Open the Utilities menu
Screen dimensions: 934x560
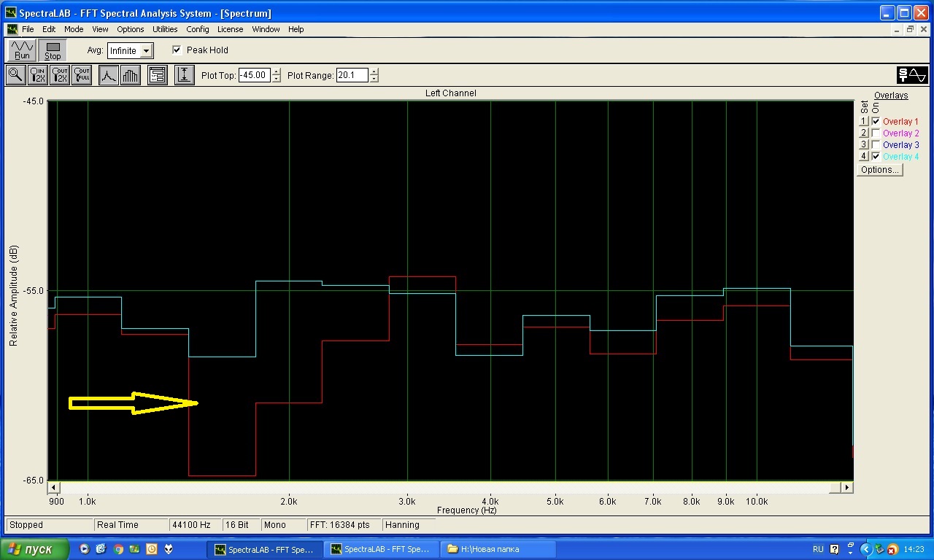[x=165, y=29]
